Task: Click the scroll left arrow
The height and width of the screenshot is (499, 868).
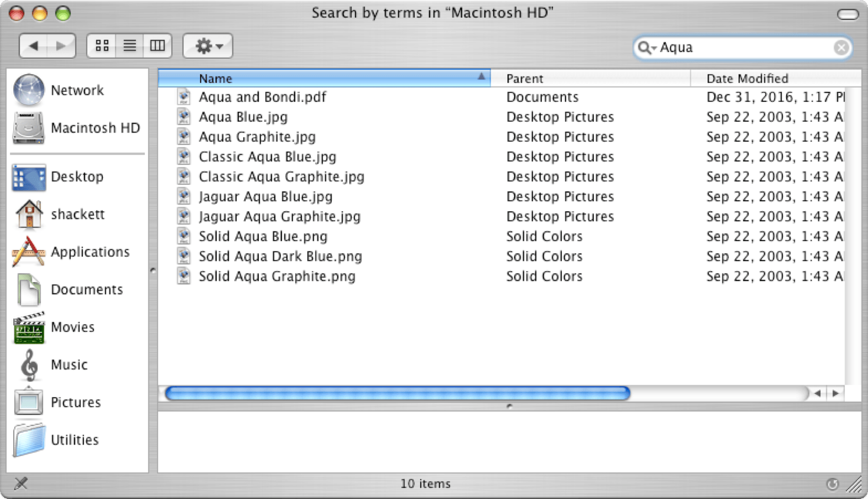Action: [818, 393]
